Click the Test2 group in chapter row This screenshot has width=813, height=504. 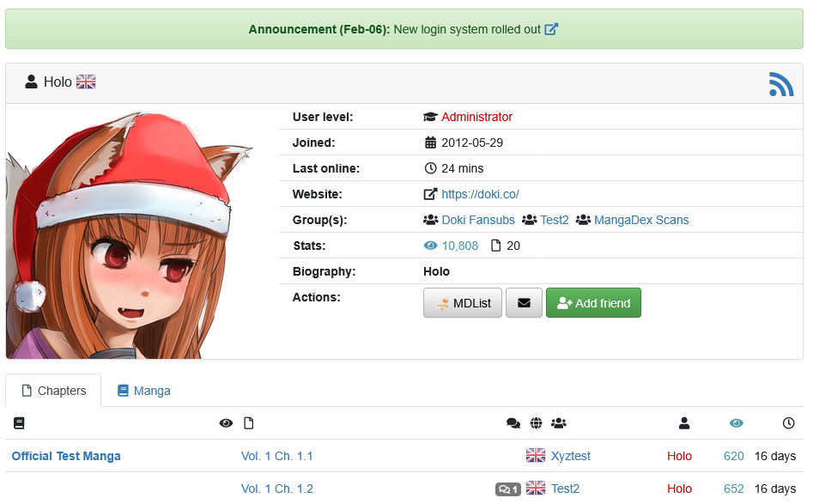coord(565,489)
